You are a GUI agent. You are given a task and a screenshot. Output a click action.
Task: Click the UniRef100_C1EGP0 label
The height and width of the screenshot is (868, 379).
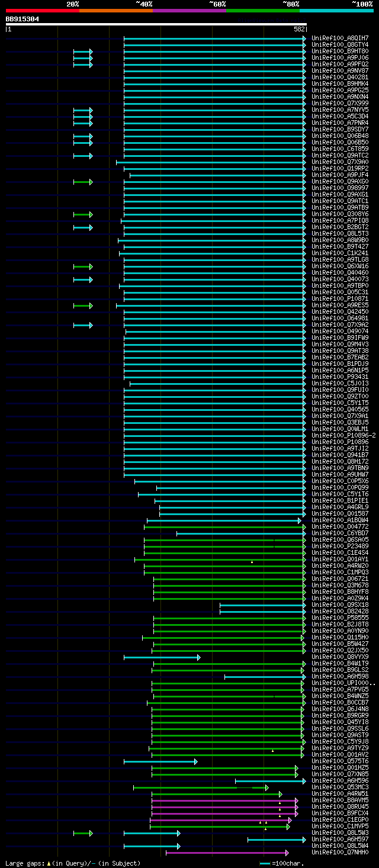click(340, 819)
